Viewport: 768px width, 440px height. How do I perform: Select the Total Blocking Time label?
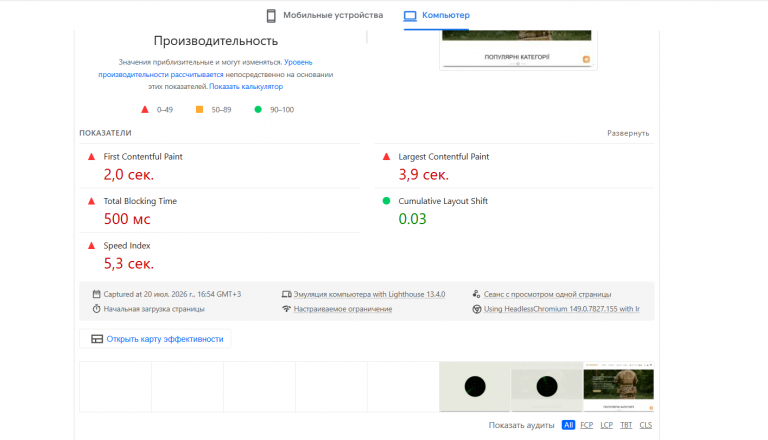click(140, 201)
